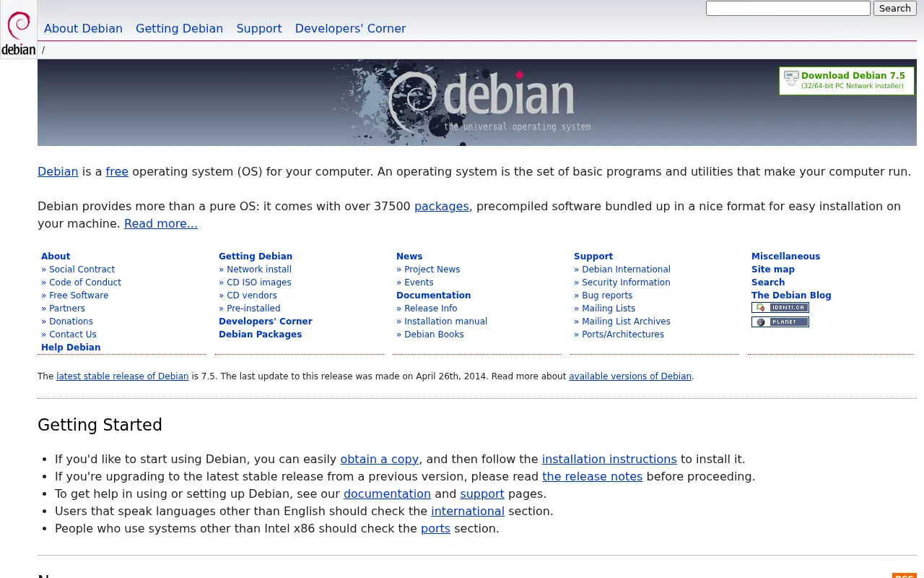The width and height of the screenshot is (924, 578).
Task: Click the Debian swirl logo
Action: pos(19,30)
